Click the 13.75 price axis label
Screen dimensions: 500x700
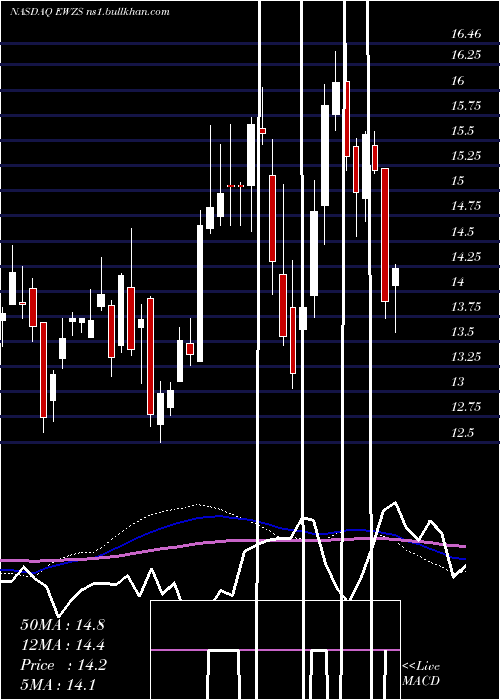(x=466, y=307)
